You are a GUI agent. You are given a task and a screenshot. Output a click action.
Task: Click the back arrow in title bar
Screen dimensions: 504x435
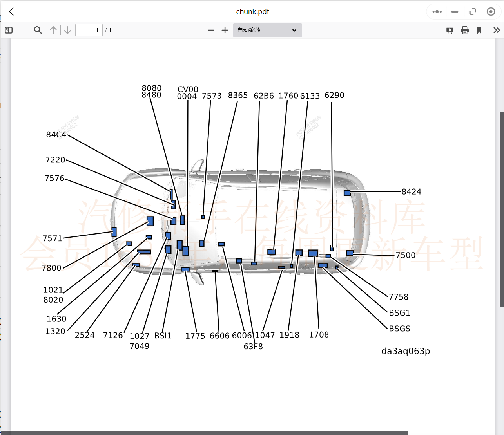click(x=12, y=12)
